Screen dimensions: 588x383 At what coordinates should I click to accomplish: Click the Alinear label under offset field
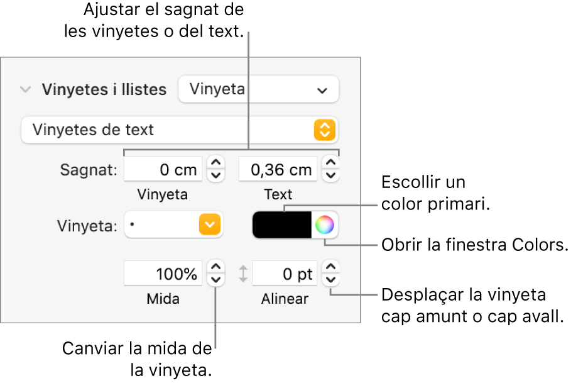click(285, 299)
